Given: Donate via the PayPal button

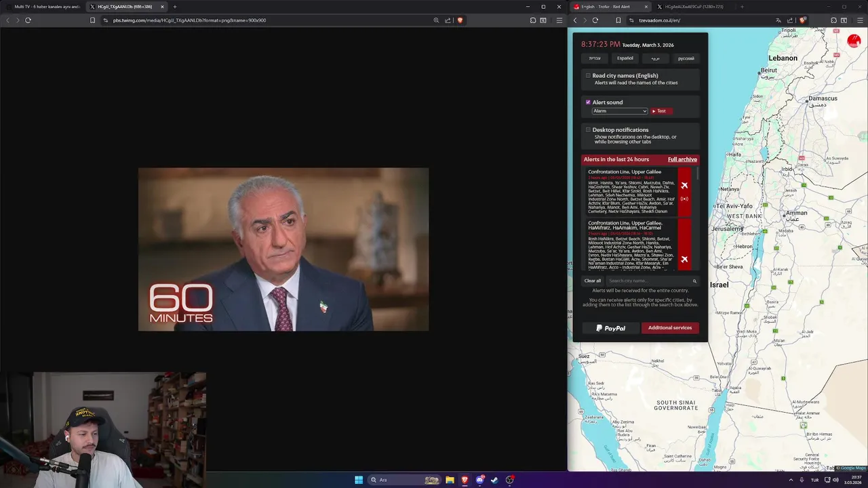Looking at the screenshot, I should [610, 328].
